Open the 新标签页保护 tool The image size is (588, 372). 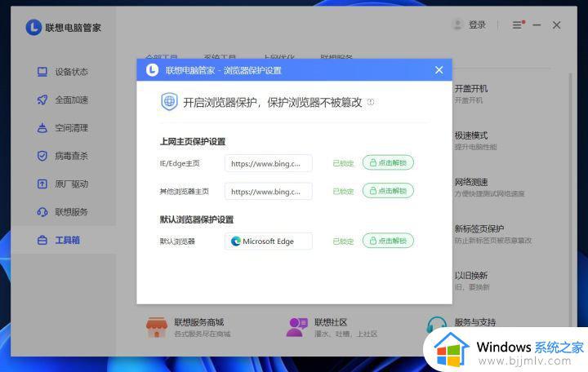pyautogui.click(x=492, y=234)
